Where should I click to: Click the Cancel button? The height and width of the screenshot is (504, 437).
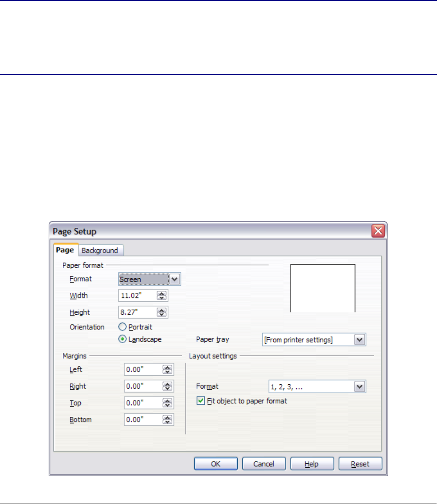264,464
